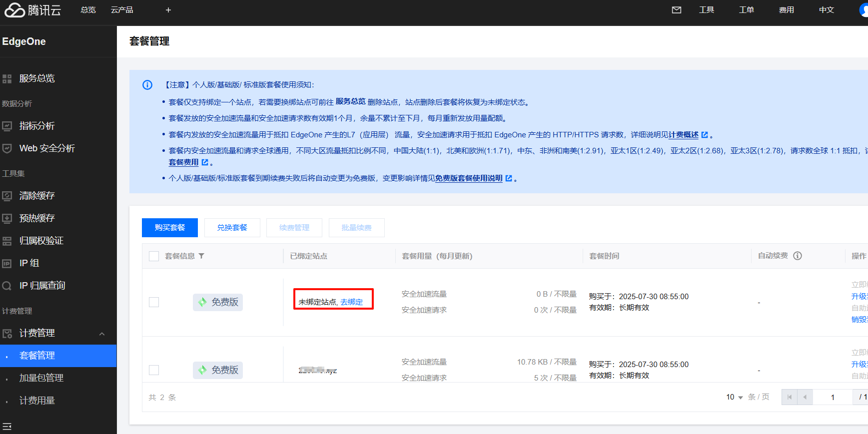Click the 套餐管理 page heading
Viewport: 868px width, 434px height.
(x=149, y=41)
